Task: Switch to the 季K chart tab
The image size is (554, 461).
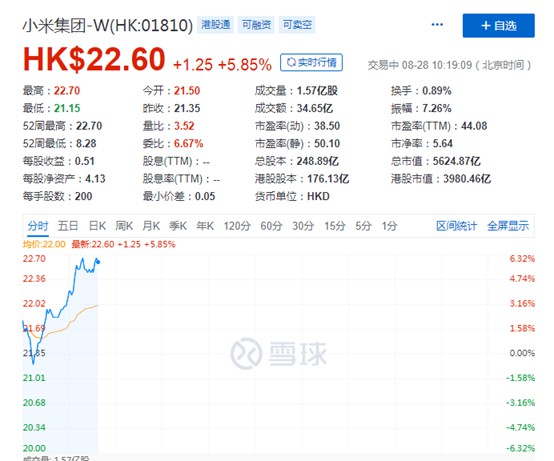Action: [178, 226]
